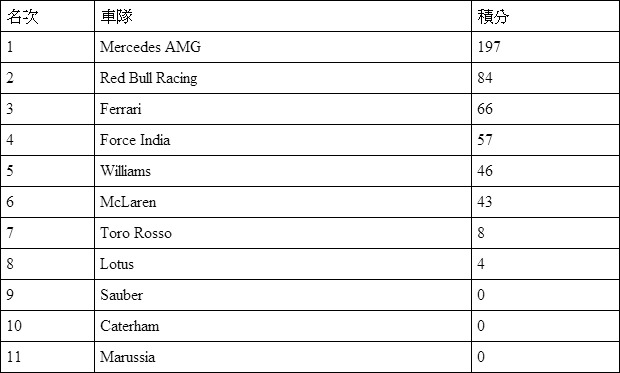620x373 pixels.
Task: Click the rank 11 cell
Action: click(47, 357)
